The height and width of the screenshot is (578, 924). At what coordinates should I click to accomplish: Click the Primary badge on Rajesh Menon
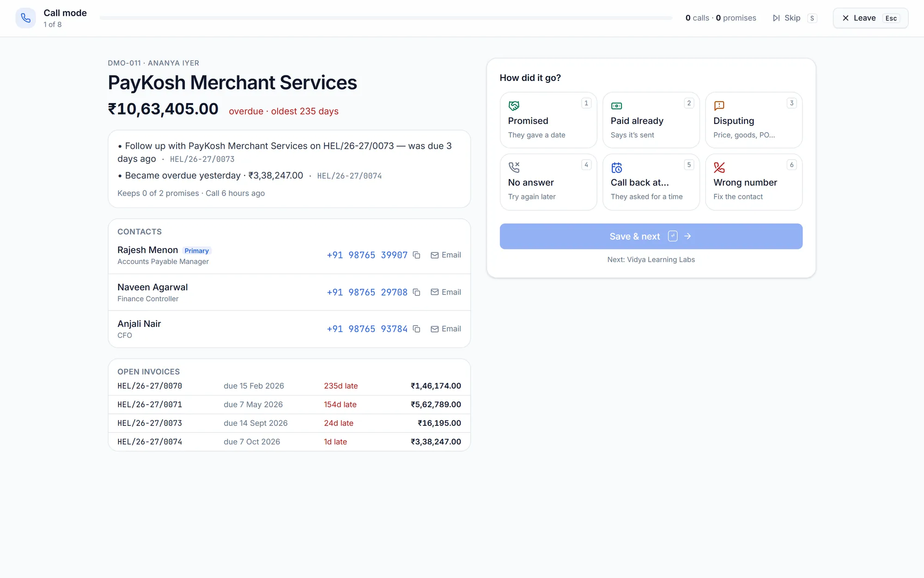coord(196,251)
